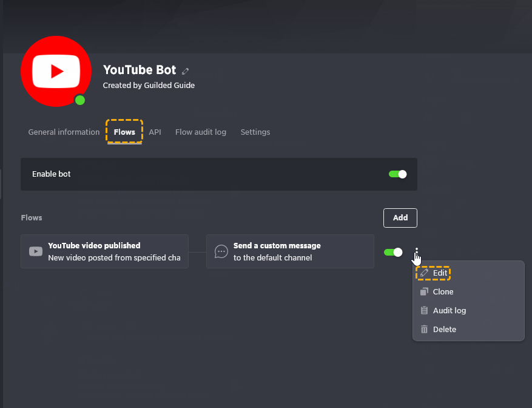This screenshot has width=532, height=408.
Task: Toggle the Enable bot switch
Action: tap(398, 174)
